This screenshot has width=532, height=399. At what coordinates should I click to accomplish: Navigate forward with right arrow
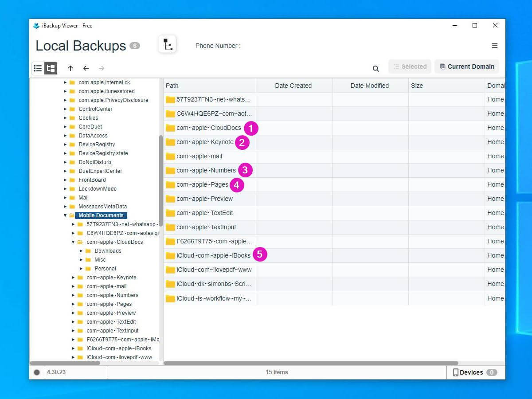(x=102, y=68)
